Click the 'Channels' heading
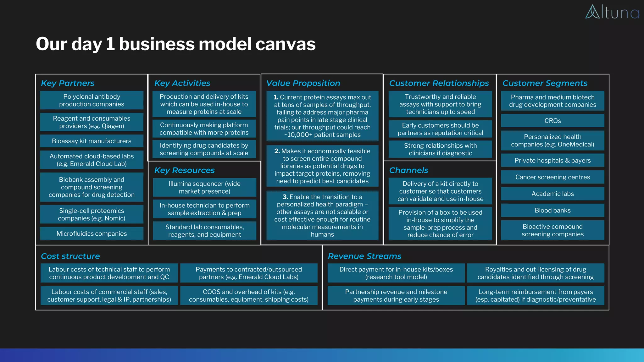The height and width of the screenshot is (362, 644). [408, 170]
